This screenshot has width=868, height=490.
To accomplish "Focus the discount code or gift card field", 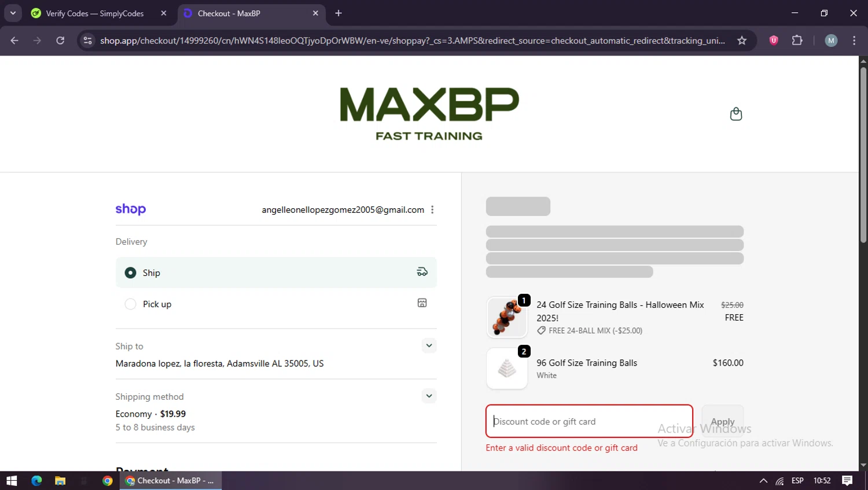I will (589, 421).
